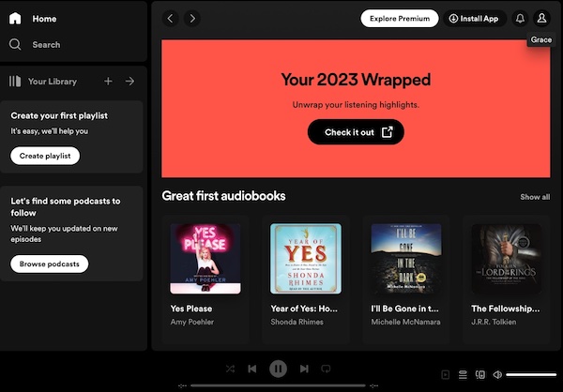Click the Home icon in sidebar
The image size is (563, 392).
[x=15, y=19]
